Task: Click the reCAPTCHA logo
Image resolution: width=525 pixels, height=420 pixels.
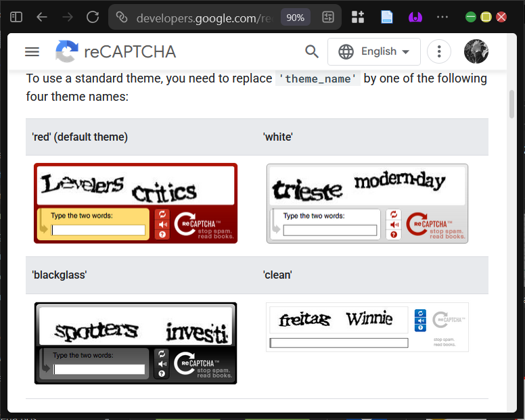Action: [66, 51]
